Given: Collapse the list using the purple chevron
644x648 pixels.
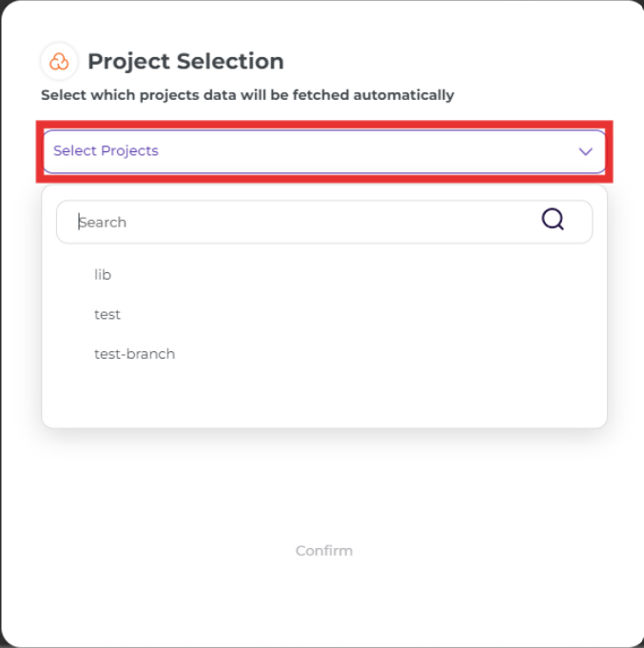Looking at the screenshot, I should (585, 151).
